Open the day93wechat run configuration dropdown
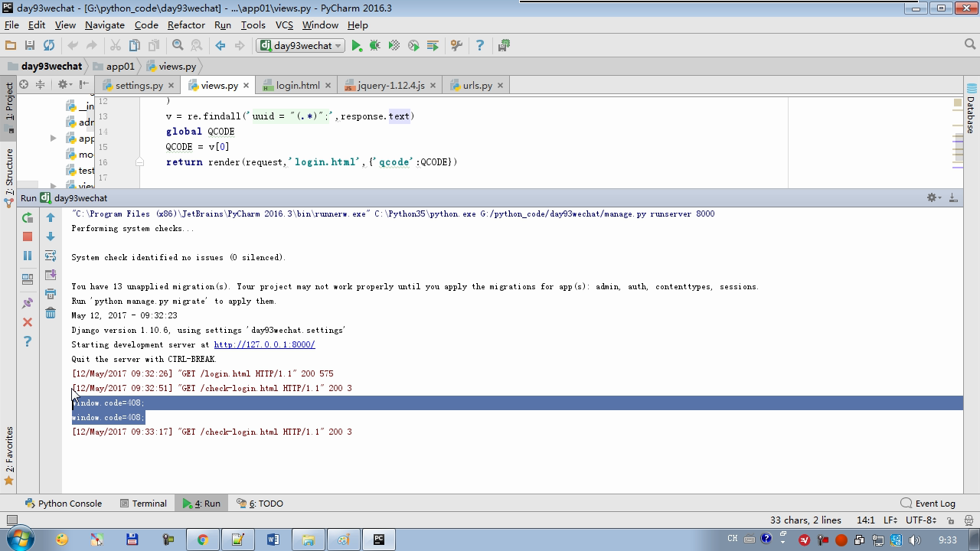 point(300,45)
